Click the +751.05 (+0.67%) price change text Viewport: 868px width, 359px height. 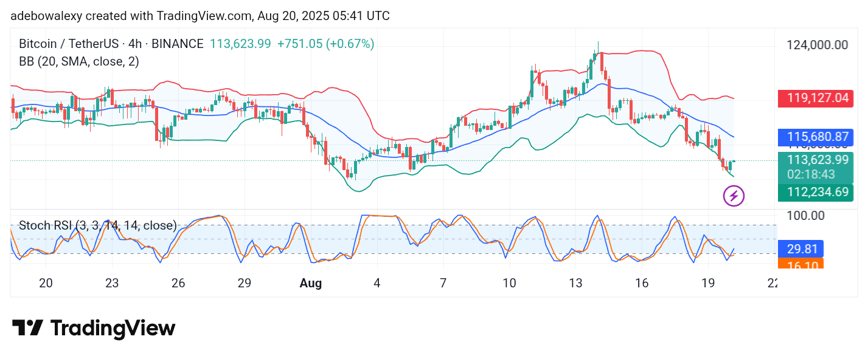point(325,44)
